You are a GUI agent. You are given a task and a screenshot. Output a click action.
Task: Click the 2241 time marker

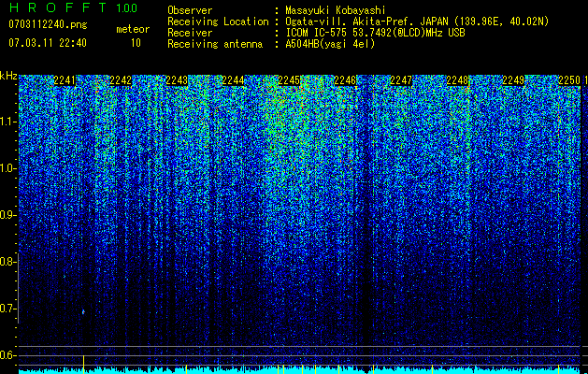(x=65, y=80)
